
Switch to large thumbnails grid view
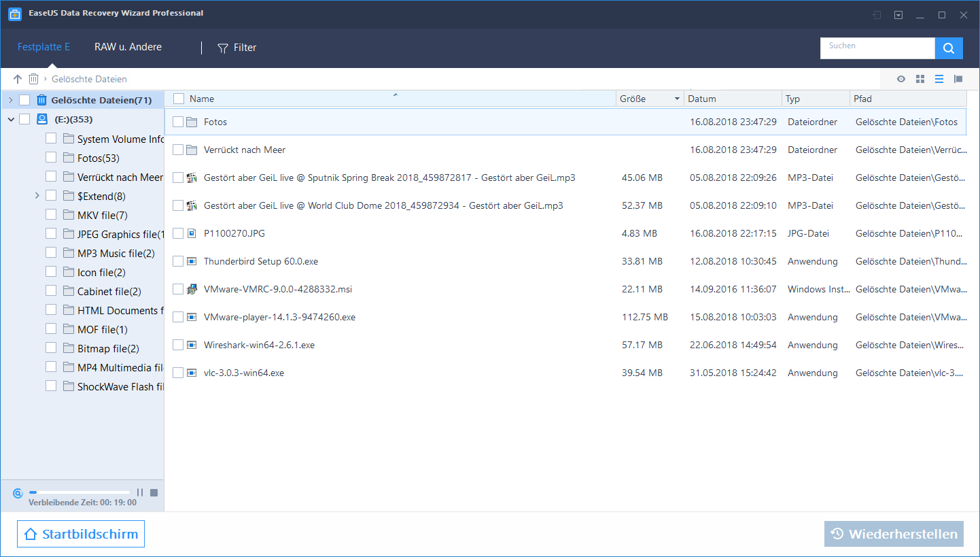[920, 79]
